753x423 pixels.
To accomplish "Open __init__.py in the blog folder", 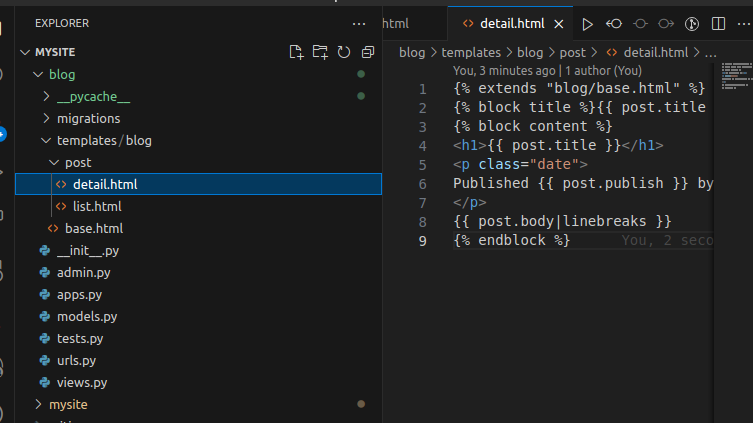I will [199, 251].
